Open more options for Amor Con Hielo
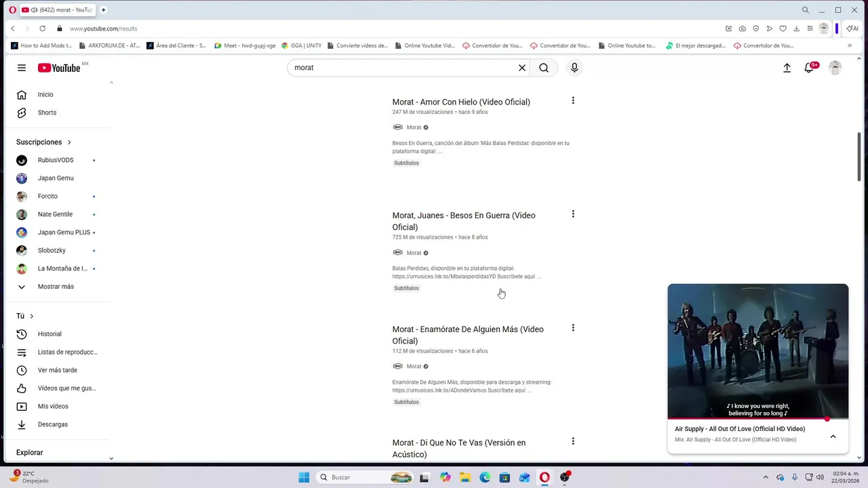This screenshot has width=868, height=488. [x=573, y=100]
